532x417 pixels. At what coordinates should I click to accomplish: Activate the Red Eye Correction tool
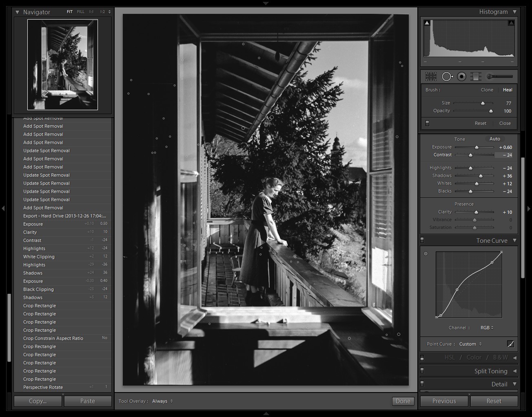pyautogui.click(x=461, y=76)
